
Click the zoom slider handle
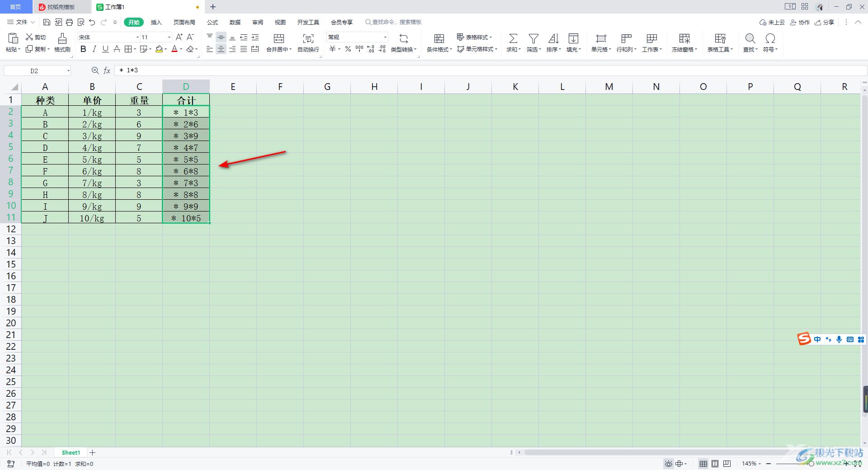(811, 464)
